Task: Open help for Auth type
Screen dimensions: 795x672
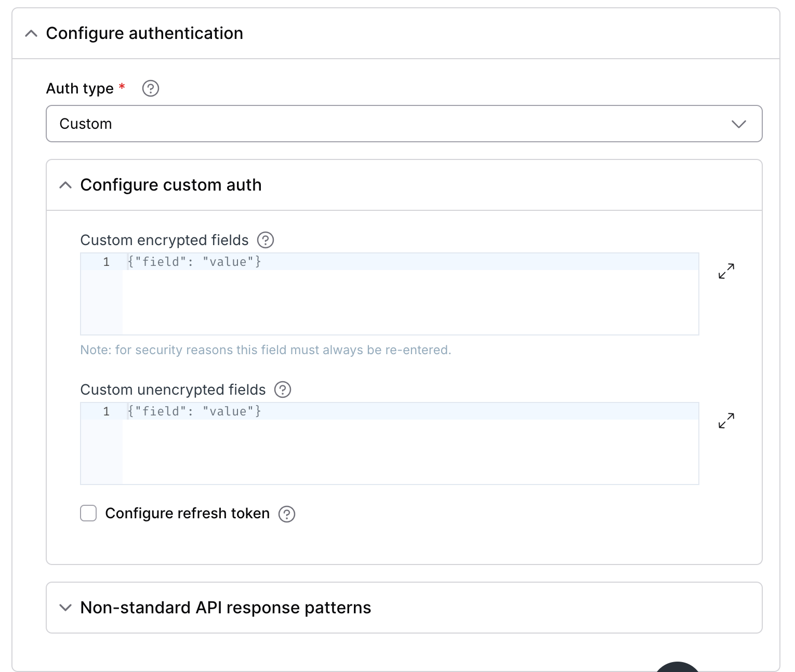Action: (151, 88)
